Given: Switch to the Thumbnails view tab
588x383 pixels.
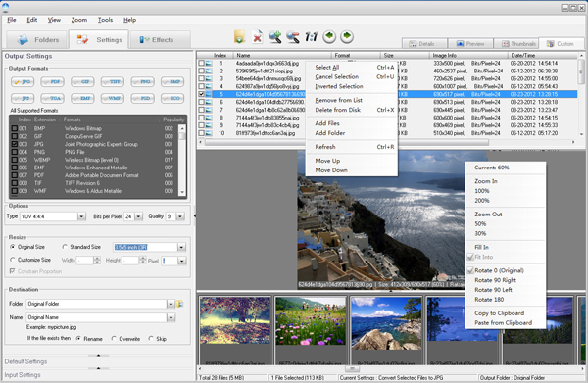Looking at the screenshot, I should 516,44.
